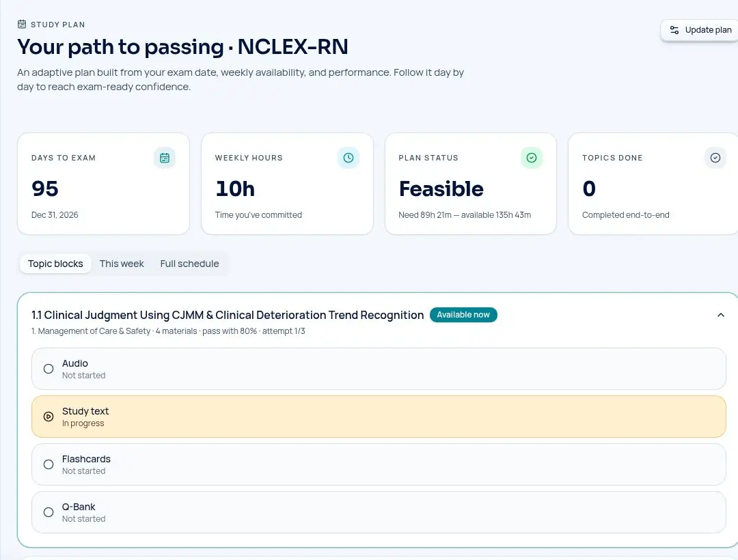Click the sliders icon in Update plan
The width and height of the screenshot is (738, 560).
click(674, 30)
